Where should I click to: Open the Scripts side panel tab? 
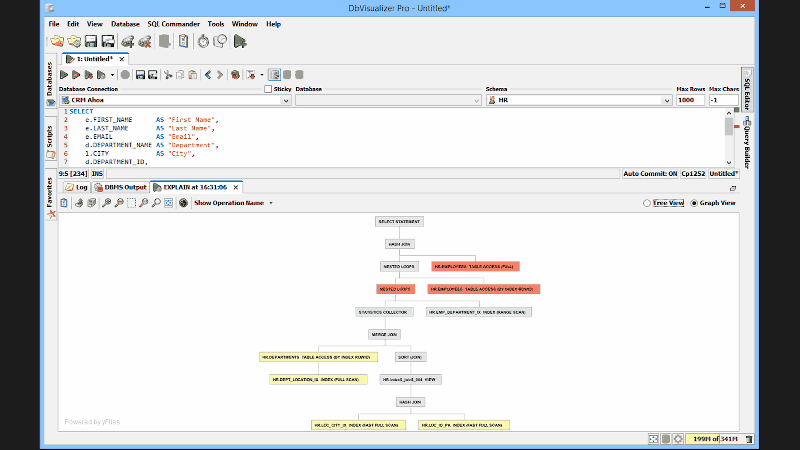tap(50, 141)
